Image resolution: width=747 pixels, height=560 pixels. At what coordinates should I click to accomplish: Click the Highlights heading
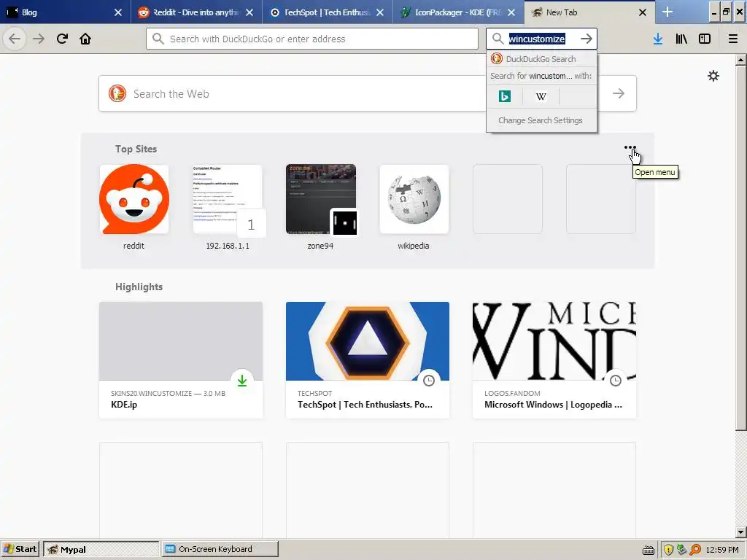[x=139, y=287]
